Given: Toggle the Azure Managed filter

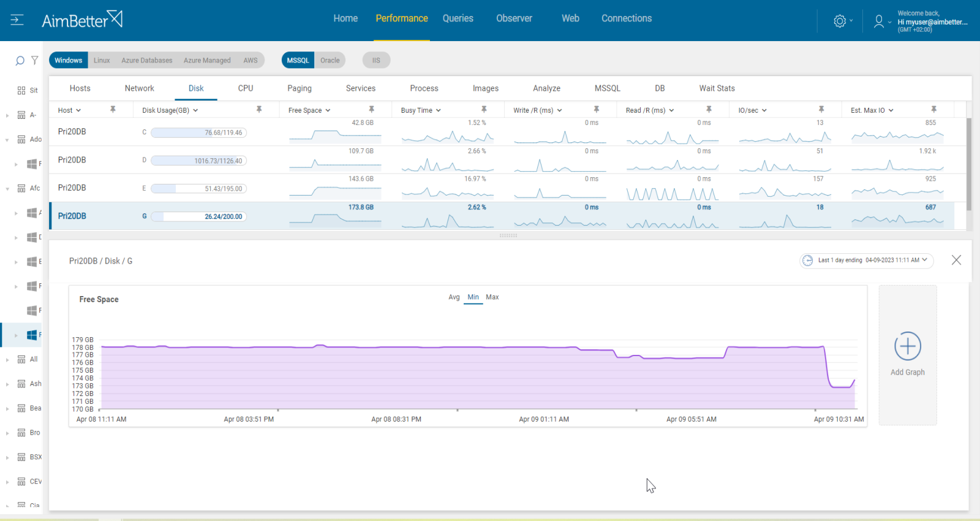Looking at the screenshot, I should tap(207, 60).
